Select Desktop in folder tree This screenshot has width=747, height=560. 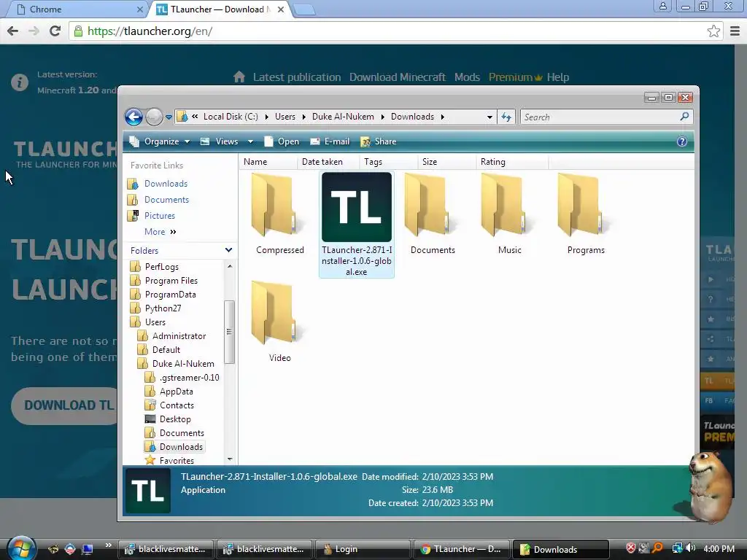click(175, 419)
